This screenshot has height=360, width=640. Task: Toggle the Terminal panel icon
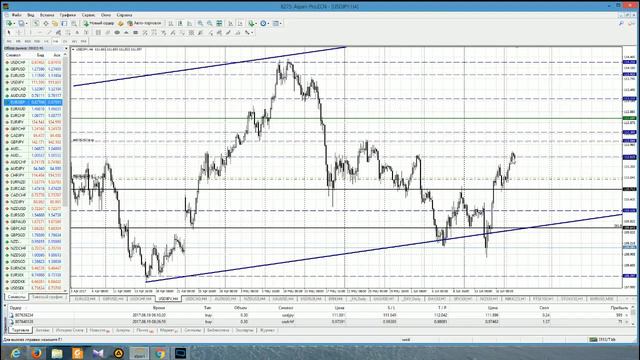pyautogui.click(x=64, y=24)
